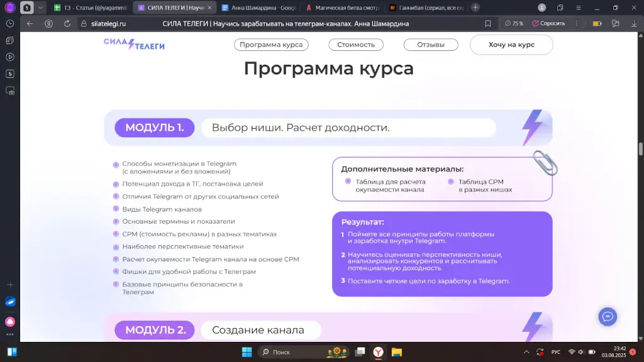Switch to Магическая битва tab

(343, 8)
